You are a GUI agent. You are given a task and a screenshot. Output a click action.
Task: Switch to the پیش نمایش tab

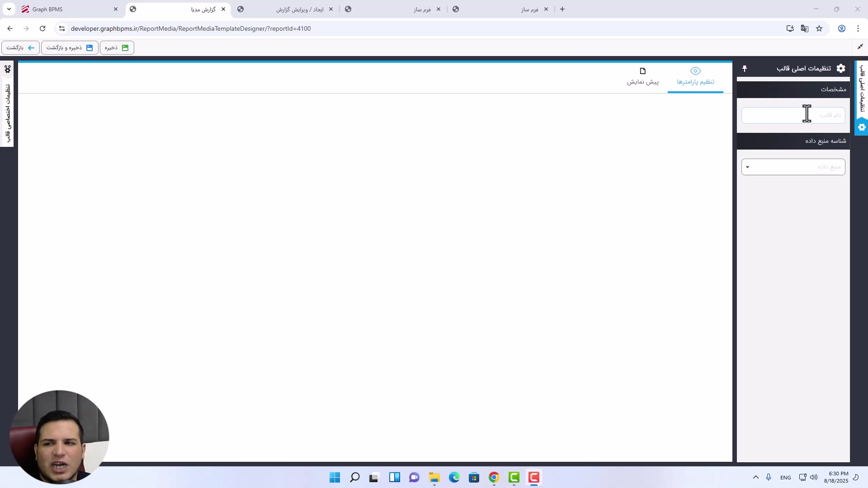tap(642, 77)
